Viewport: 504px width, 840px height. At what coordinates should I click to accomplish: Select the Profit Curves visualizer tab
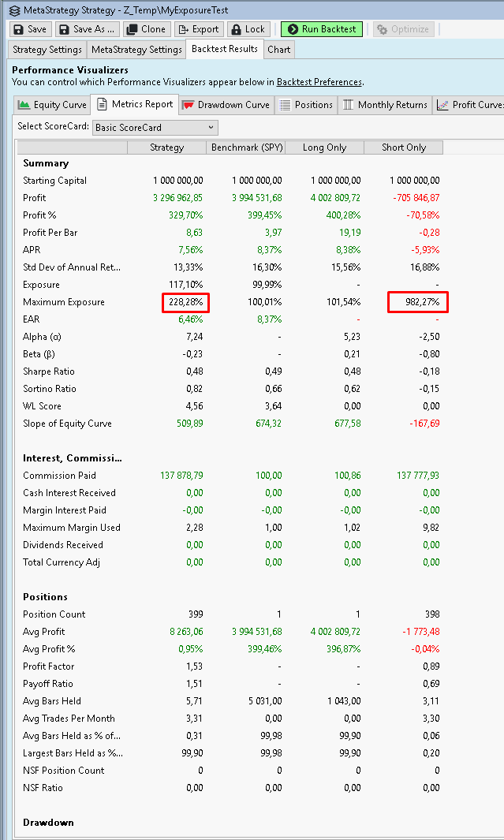pos(470,105)
